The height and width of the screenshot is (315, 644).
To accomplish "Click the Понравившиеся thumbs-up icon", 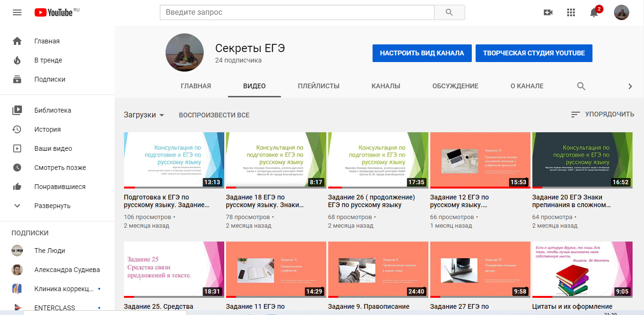I will [x=17, y=187].
